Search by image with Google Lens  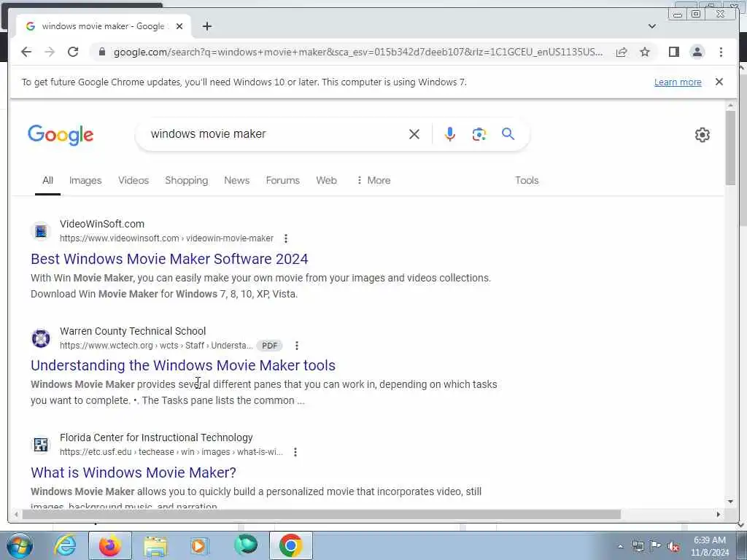point(479,134)
